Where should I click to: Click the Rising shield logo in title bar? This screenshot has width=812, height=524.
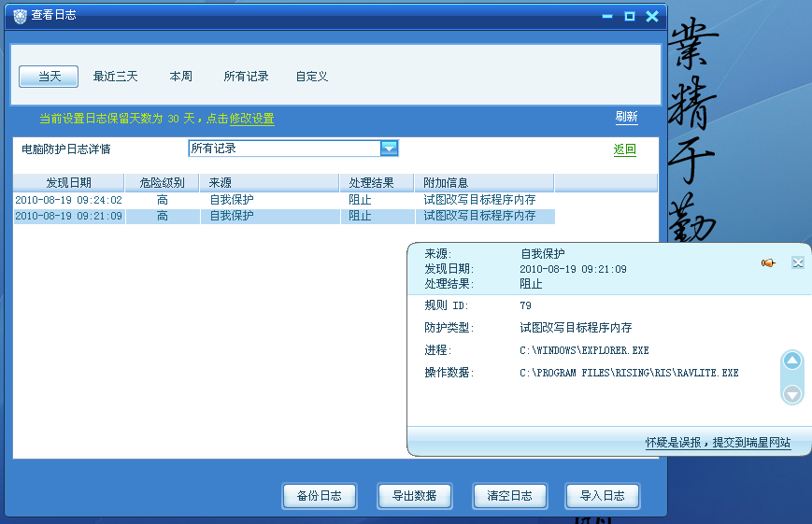(x=21, y=17)
